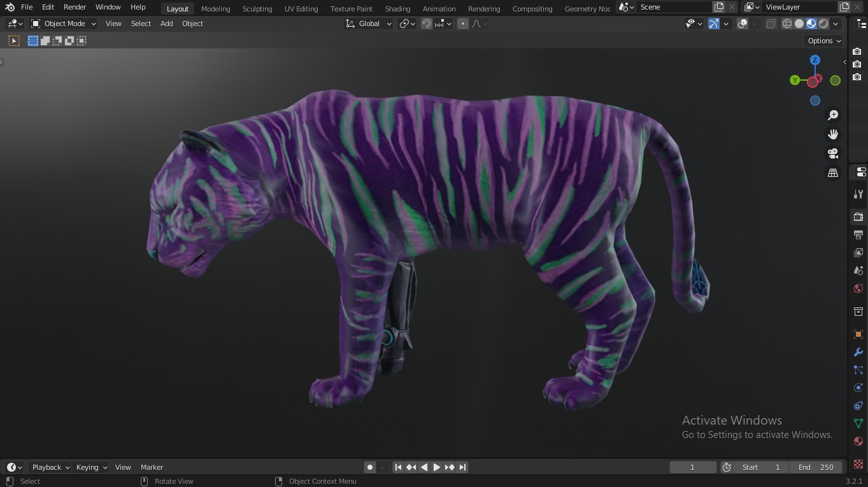Choose the subtract selection mode icon
This screenshot has width=868, height=487.
[x=57, y=41]
